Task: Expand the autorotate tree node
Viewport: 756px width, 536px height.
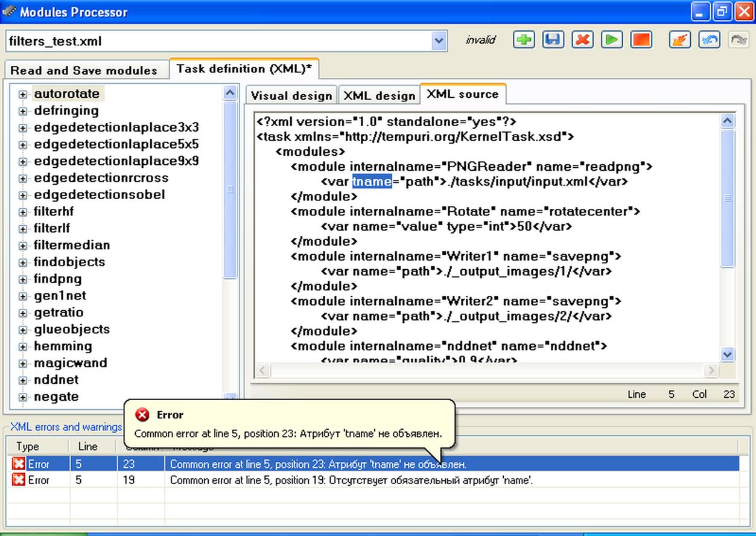Action: coord(23,95)
